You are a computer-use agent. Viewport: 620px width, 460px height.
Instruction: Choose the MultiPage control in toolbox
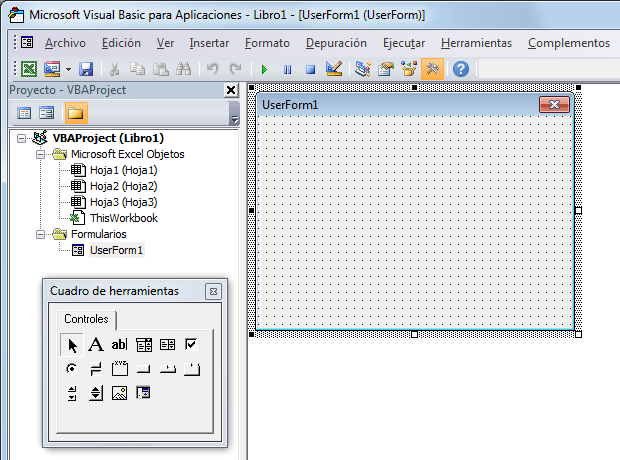(191, 369)
